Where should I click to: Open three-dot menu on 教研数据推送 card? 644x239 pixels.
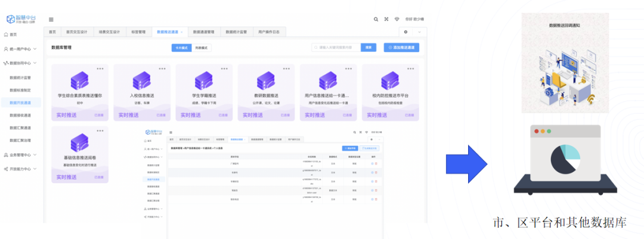click(x=286, y=69)
